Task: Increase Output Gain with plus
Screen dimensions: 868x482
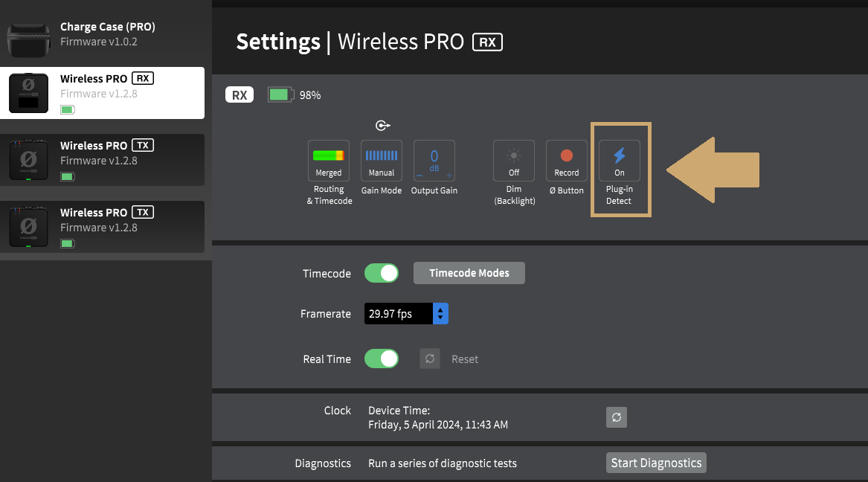Action: coord(449,176)
